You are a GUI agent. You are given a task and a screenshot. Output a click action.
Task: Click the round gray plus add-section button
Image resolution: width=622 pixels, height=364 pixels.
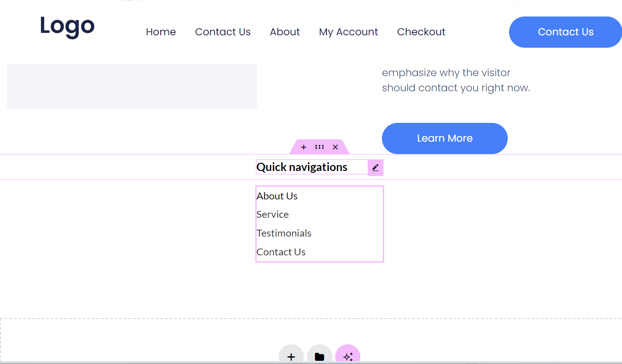pyautogui.click(x=291, y=356)
